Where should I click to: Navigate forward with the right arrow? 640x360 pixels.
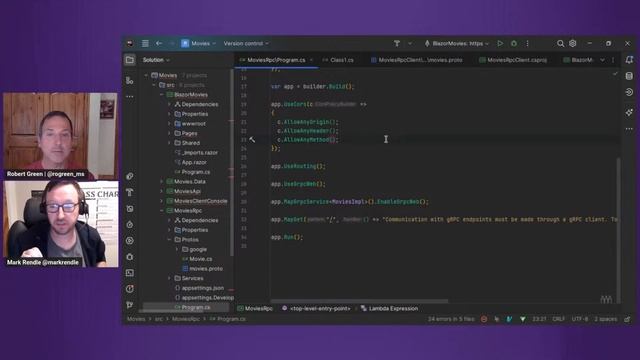point(172,43)
